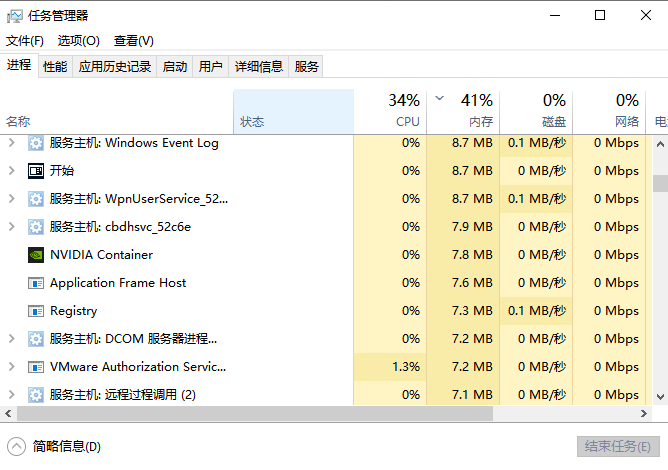Click the vertical scrollbar down arrow
Image resolution: width=668 pixels, height=470 pixels.
pos(660,397)
